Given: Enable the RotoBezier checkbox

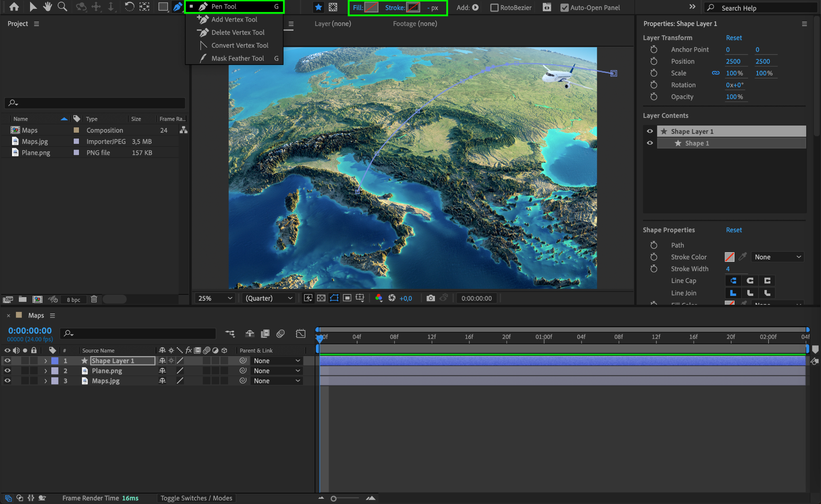Looking at the screenshot, I should click(x=495, y=8).
